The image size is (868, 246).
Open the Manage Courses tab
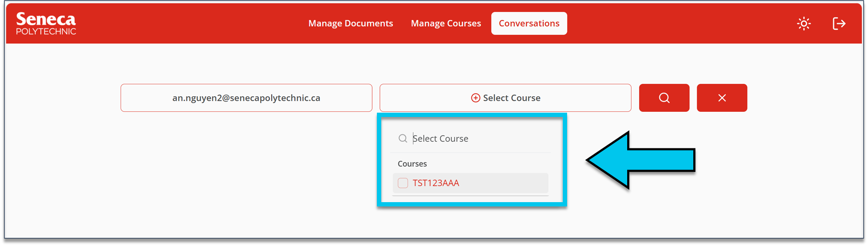pyautogui.click(x=446, y=23)
